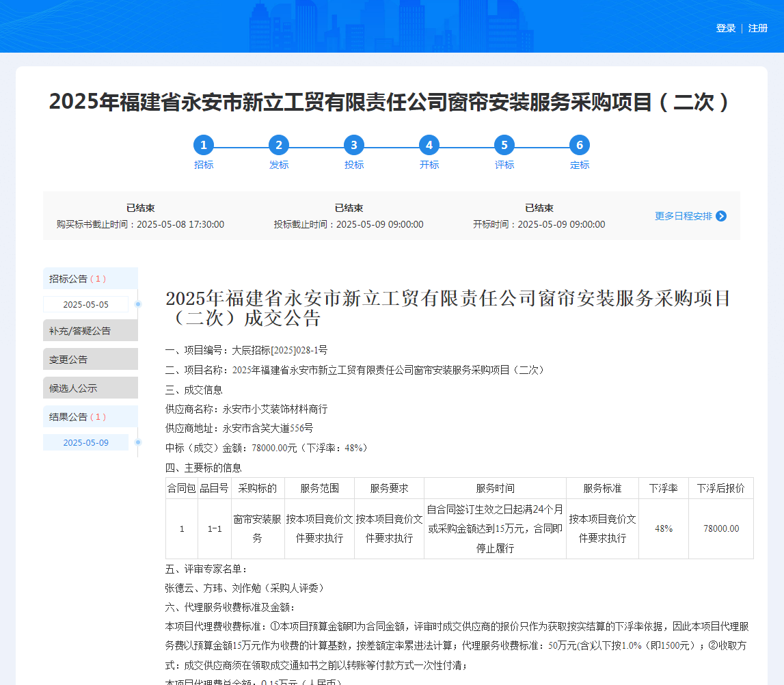Open the 补充/答疑公告 sidebar tab

click(x=90, y=330)
